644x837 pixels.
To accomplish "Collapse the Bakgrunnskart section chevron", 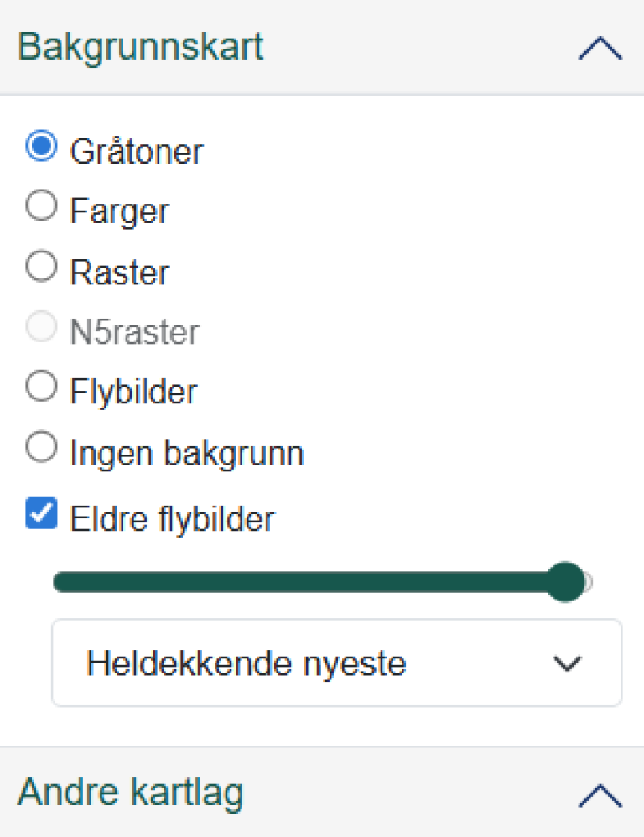I will pyautogui.click(x=600, y=49).
